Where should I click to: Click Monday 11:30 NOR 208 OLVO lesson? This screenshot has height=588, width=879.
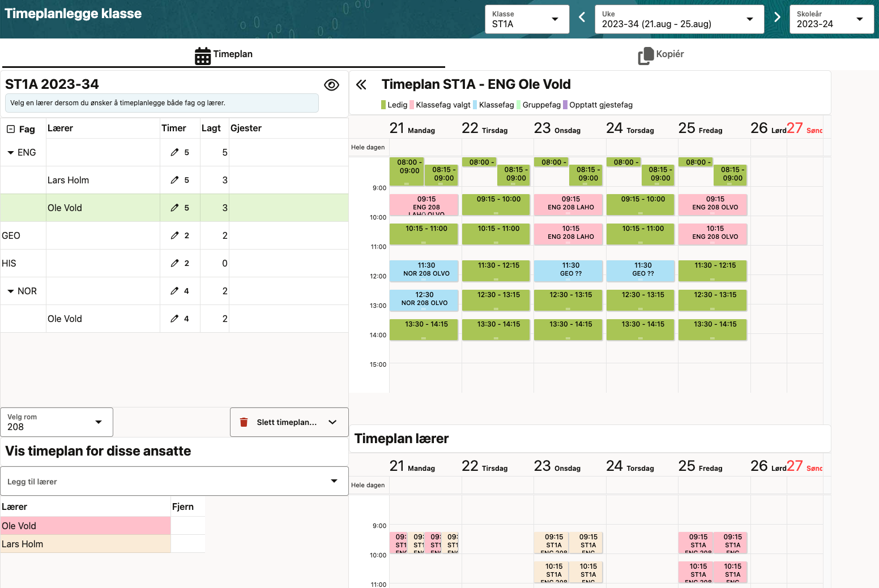click(424, 271)
